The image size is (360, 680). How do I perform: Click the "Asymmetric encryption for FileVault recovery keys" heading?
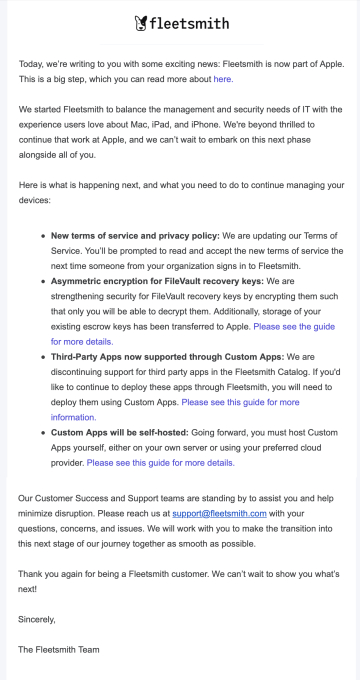point(157,281)
